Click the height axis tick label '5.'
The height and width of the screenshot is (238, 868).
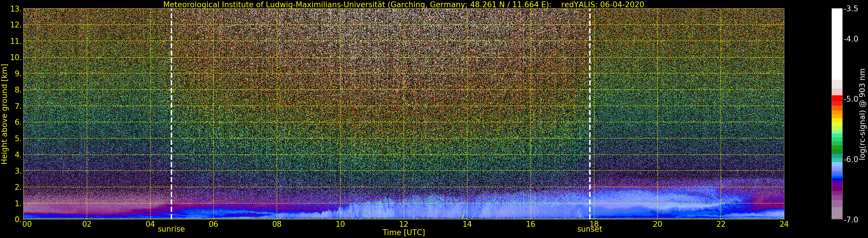tap(18, 138)
